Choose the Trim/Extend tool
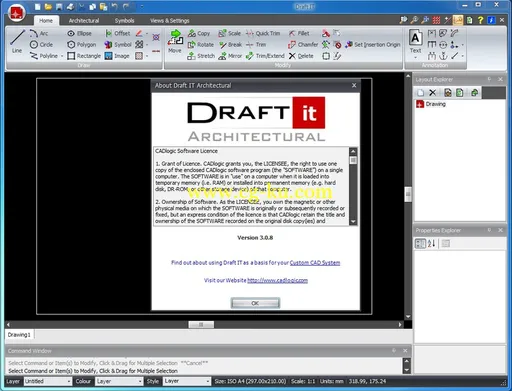 tap(265, 56)
